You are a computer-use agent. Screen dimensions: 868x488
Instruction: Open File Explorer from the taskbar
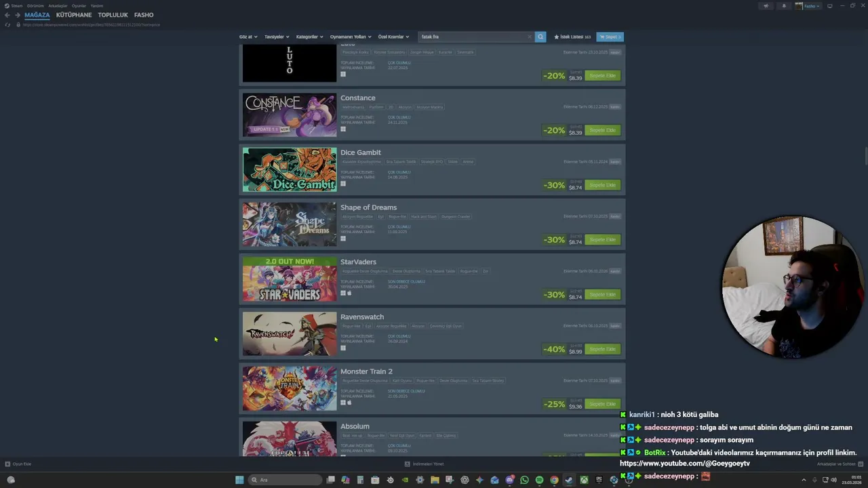(435, 480)
